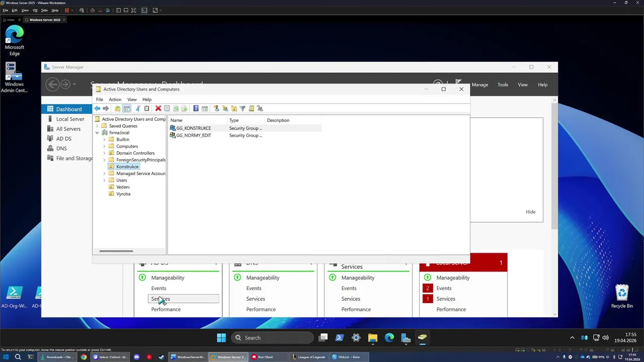Open Manage menu in Server Manager
The image size is (644, 362).
click(x=480, y=84)
